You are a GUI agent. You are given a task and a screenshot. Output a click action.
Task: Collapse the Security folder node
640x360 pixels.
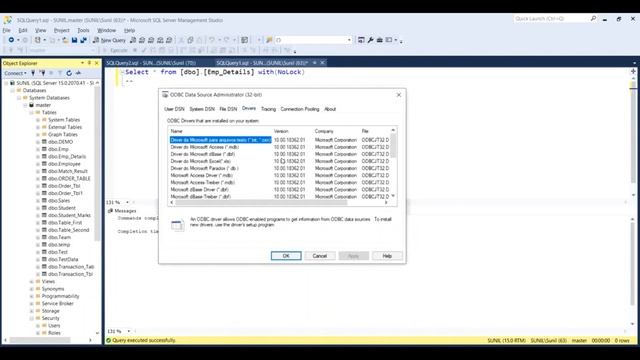(x=31, y=318)
